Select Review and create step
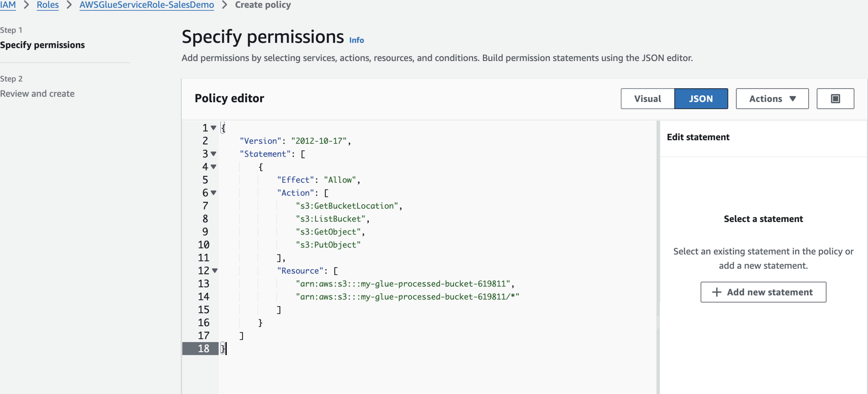 click(37, 93)
